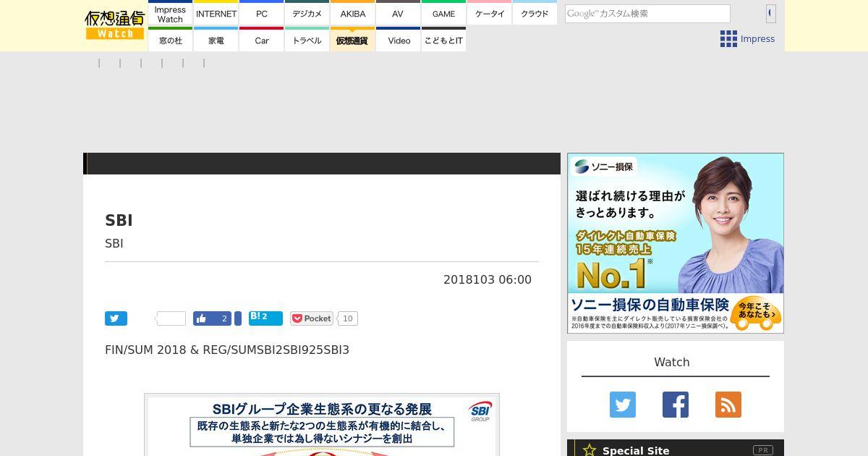
Task: Subscribe via the RSS feed icon
Action: point(728,405)
